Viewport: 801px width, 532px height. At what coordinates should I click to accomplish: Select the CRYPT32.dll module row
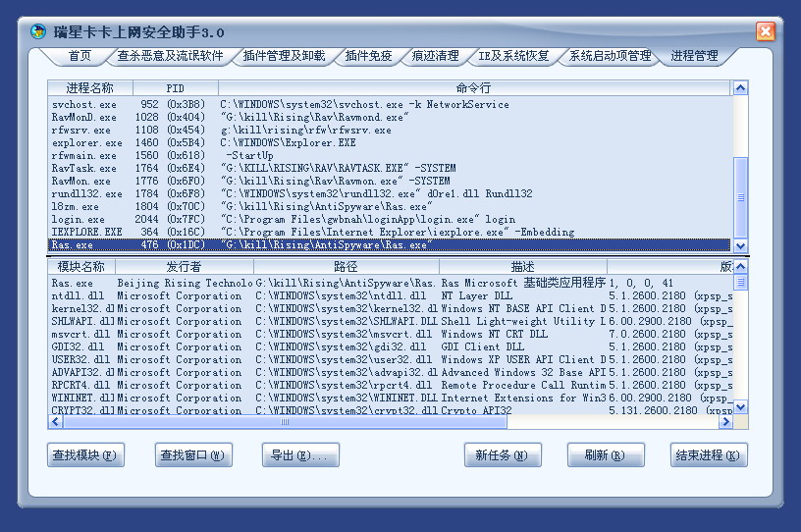(391, 409)
